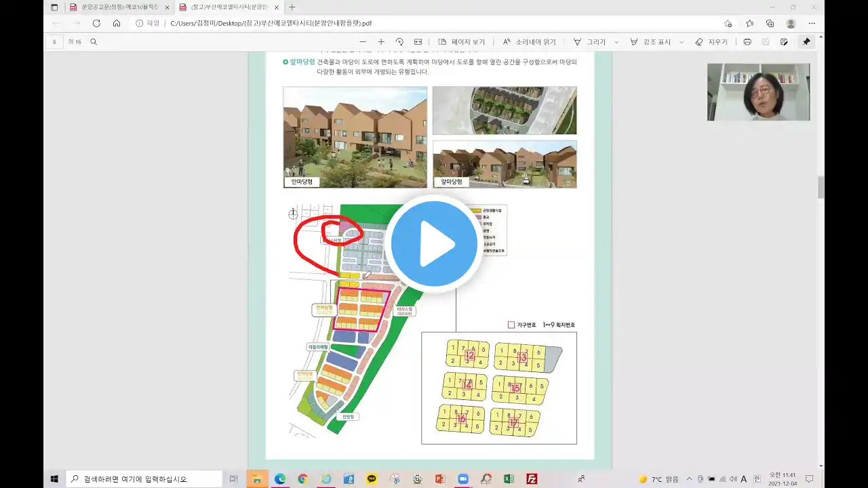The height and width of the screenshot is (488, 868).
Task: Click the browser forward arrow
Action: point(76,23)
